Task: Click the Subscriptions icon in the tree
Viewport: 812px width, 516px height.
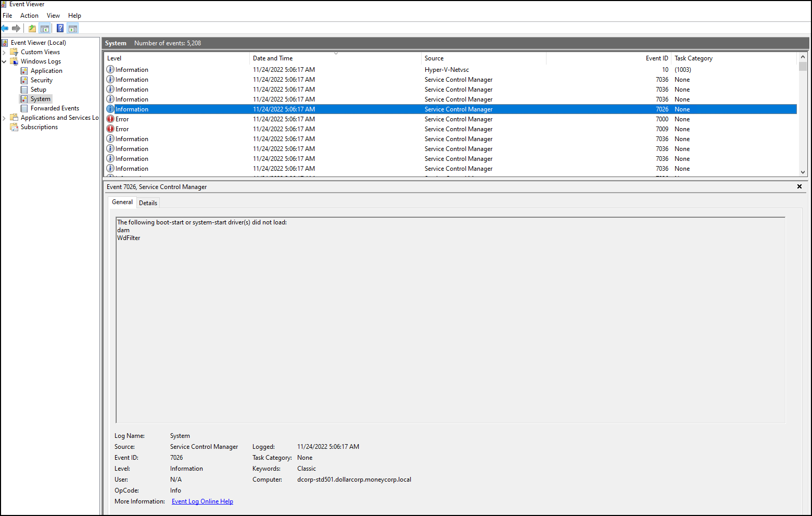Action: (14, 127)
